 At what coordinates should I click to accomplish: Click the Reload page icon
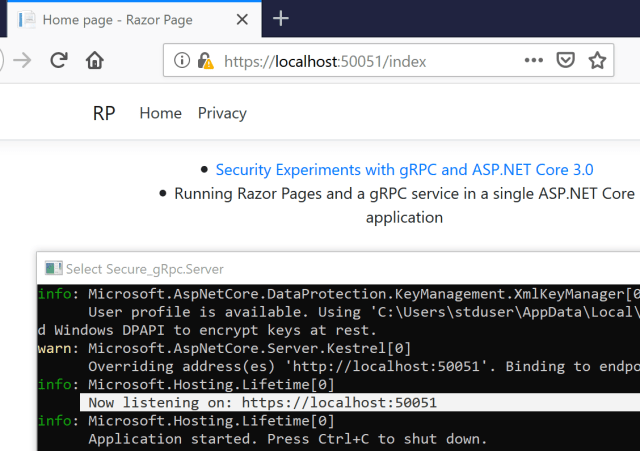point(58,60)
